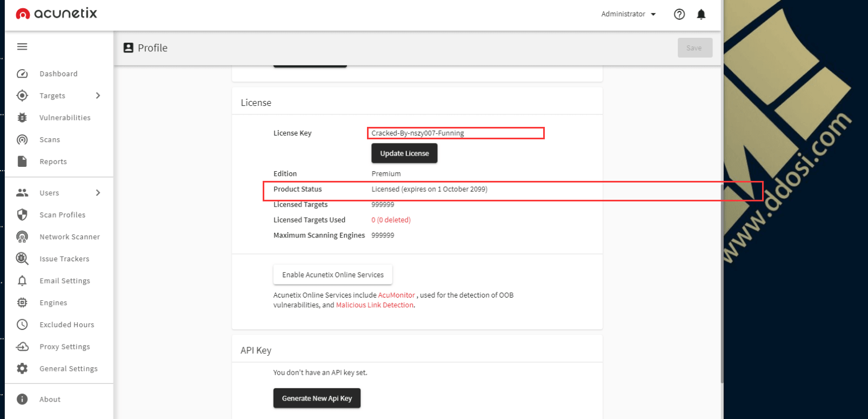The image size is (868, 419).
Task: Click the Save button
Action: tap(695, 48)
